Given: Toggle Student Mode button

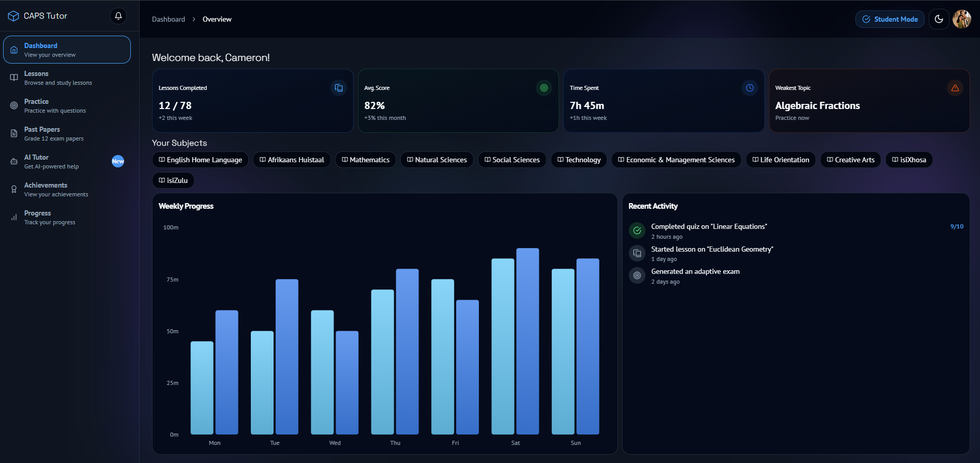Looking at the screenshot, I should pyautogui.click(x=889, y=19).
